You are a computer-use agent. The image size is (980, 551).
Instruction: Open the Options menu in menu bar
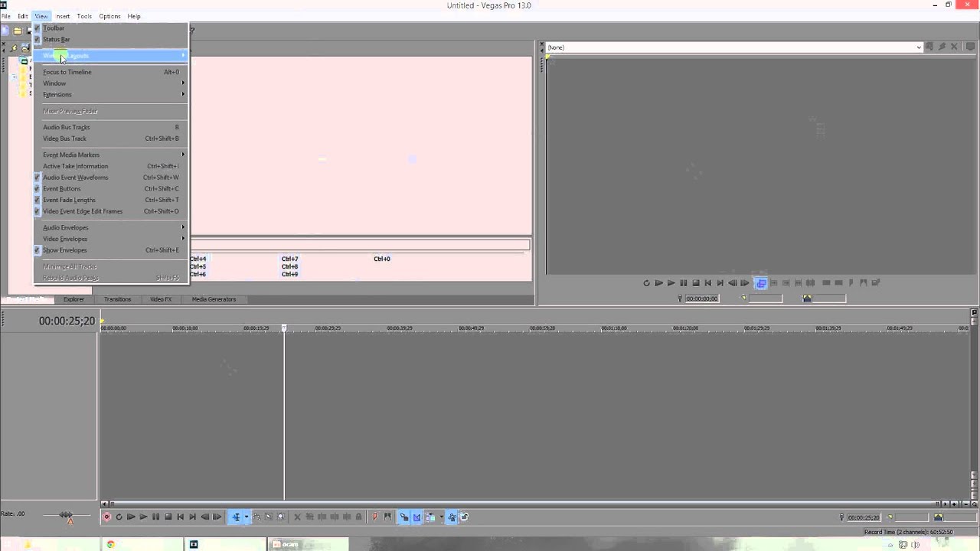click(109, 16)
